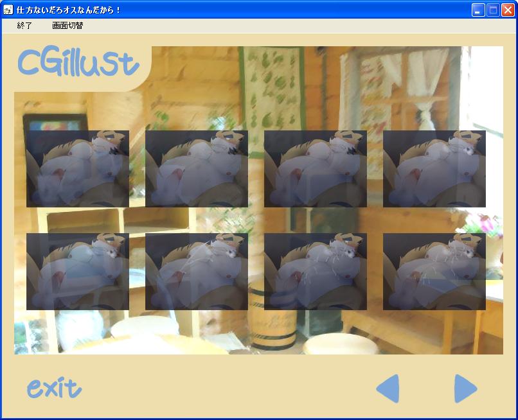Minimize the game window
This screenshot has width=518, height=420.
(x=478, y=10)
